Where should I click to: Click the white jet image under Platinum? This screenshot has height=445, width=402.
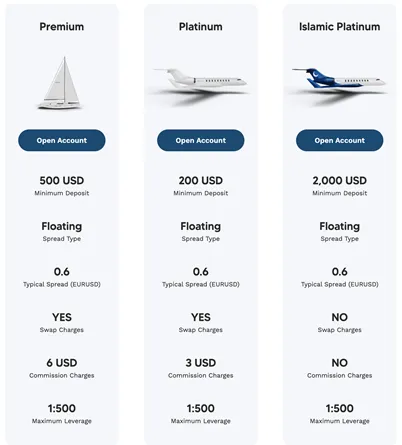pyautogui.click(x=200, y=85)
